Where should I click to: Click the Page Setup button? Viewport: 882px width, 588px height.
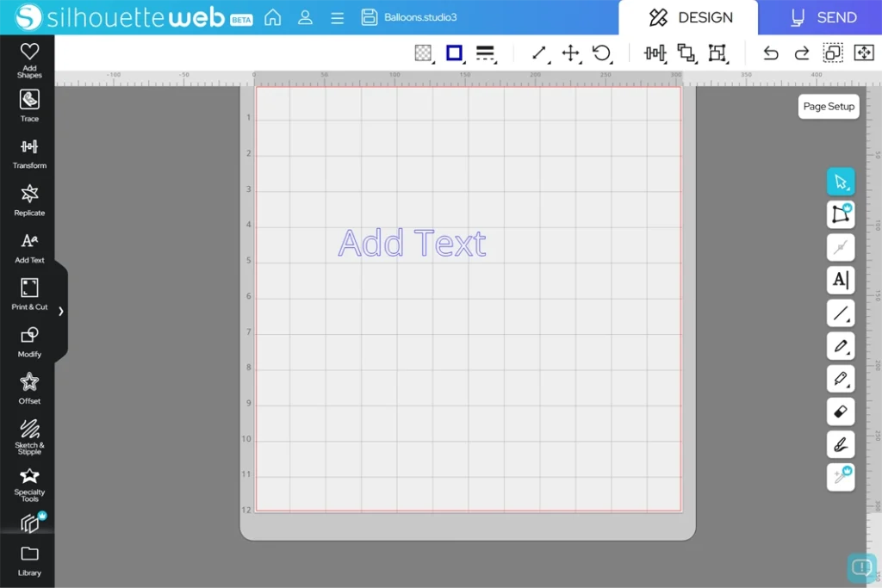(829, 107)
